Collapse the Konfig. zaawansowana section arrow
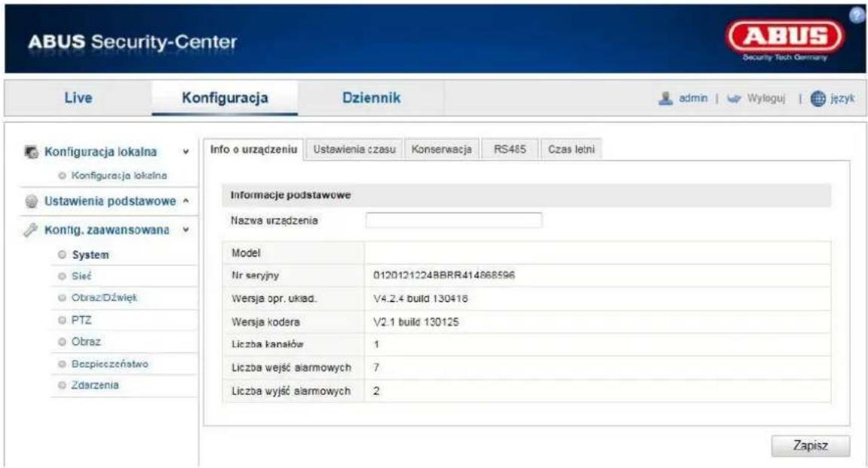Image resolution: width=868 pixels, height=468 pixels. [186, 229]
